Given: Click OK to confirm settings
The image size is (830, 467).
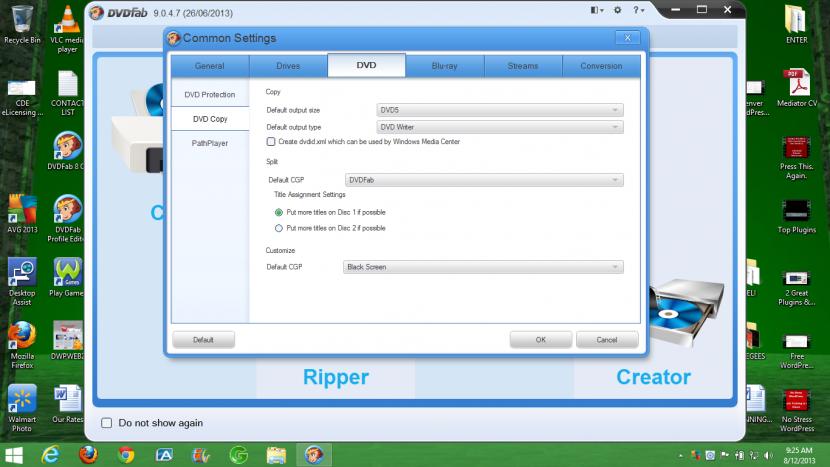Looking at the screenshot, I should [x=540, y=340].
